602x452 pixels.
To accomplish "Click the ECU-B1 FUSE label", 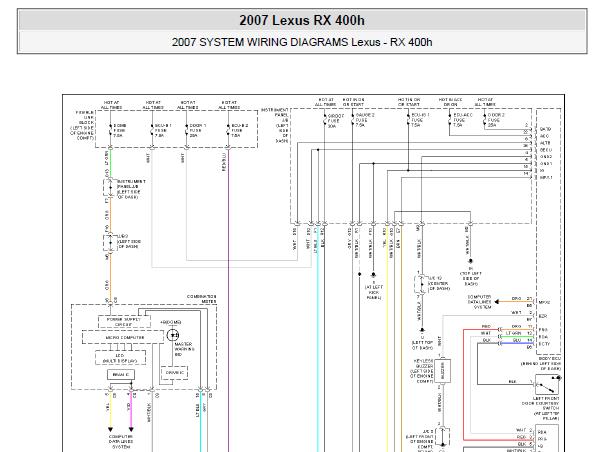I will tap(163, 130).
